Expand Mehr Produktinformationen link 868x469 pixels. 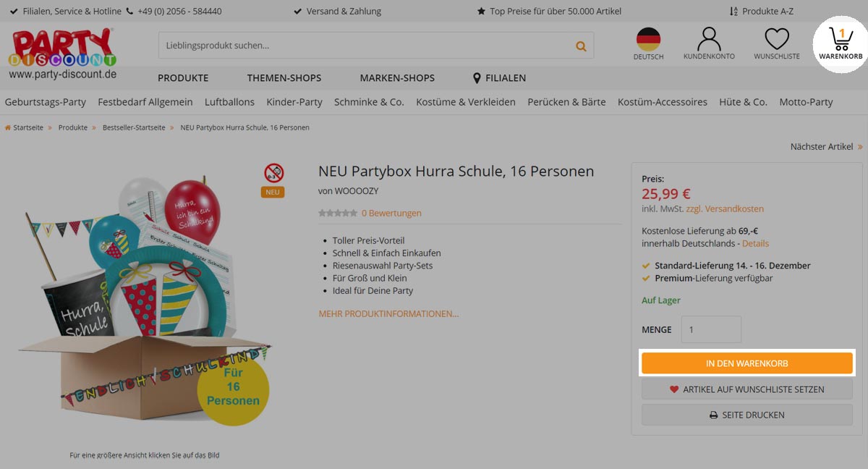tap(388, 314)
